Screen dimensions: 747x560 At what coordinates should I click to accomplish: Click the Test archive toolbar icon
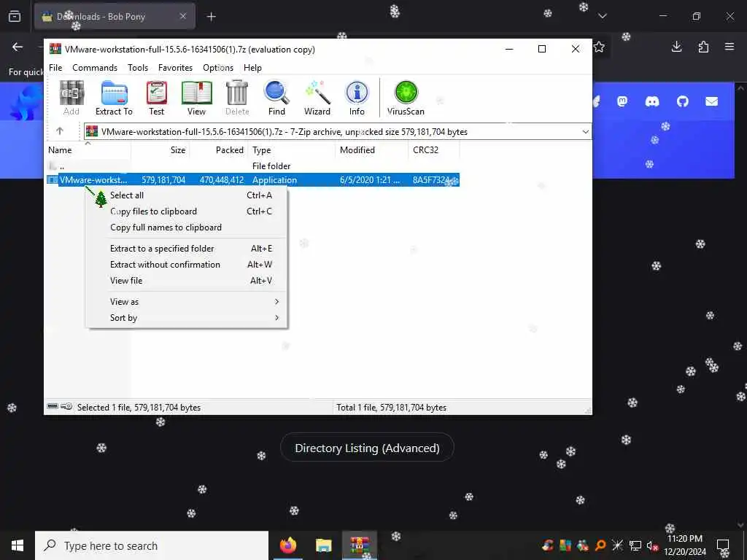pos(156,98)
